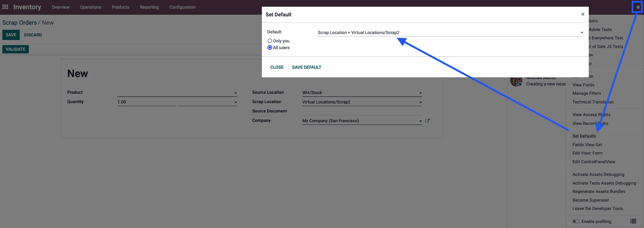Viewport: 644px width, 228px height.
Task: Select the Only you radio option
Action: coord(270,41)
